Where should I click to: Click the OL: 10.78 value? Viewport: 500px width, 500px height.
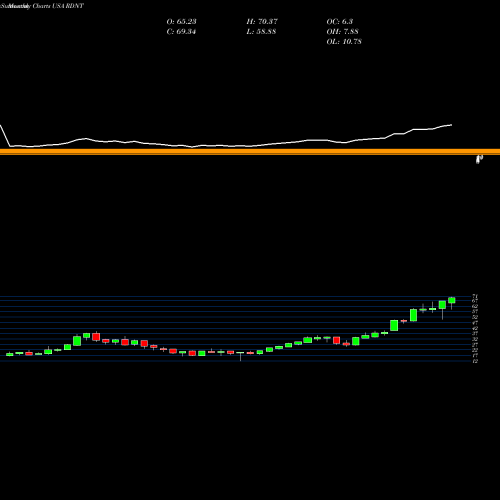pos(344,41)
